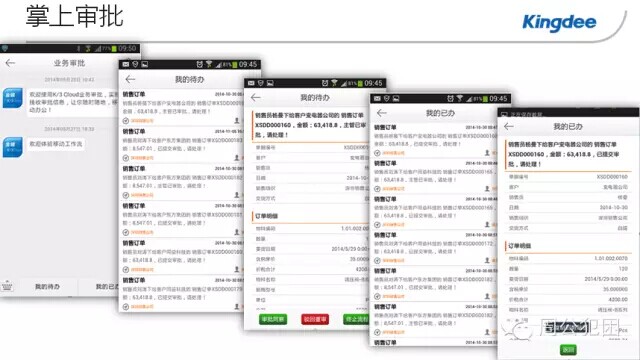Tap back arrow on rightmost 我的已办 detail screen
640x360 pixels.
point(509,127)
